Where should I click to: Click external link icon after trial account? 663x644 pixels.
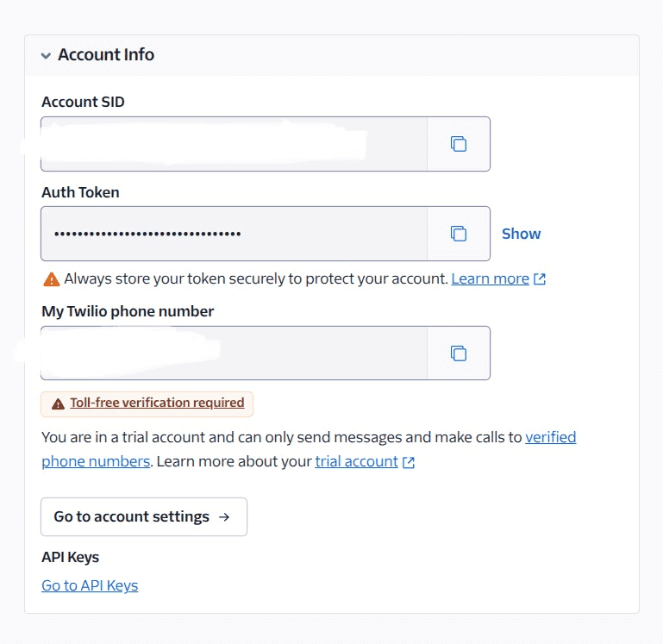pos(409,462)
